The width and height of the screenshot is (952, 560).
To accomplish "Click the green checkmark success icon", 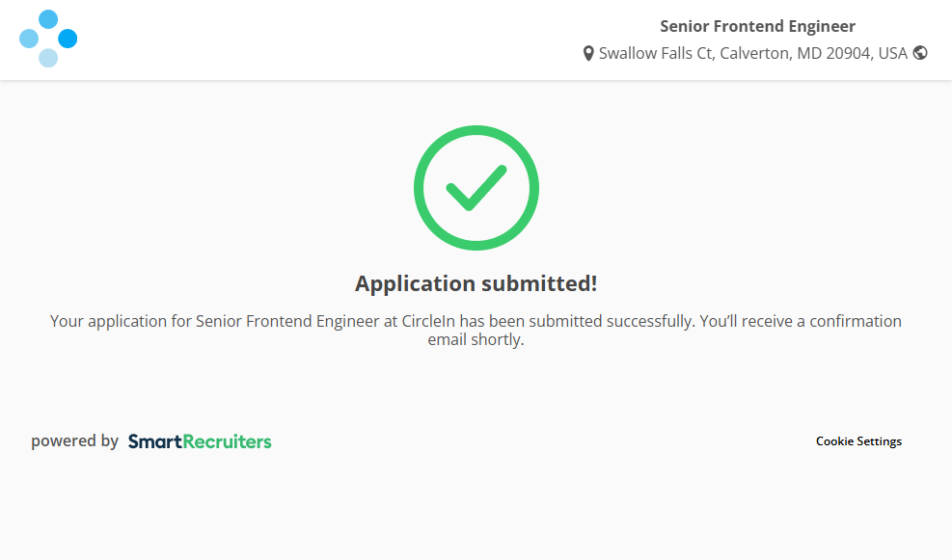I will coord(476,188).
